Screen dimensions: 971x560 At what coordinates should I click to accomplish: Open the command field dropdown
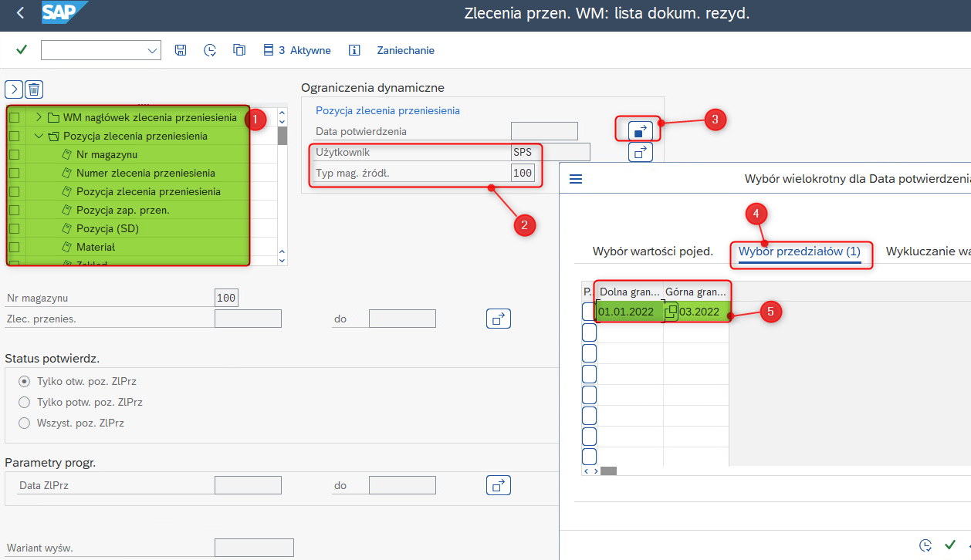151,50
